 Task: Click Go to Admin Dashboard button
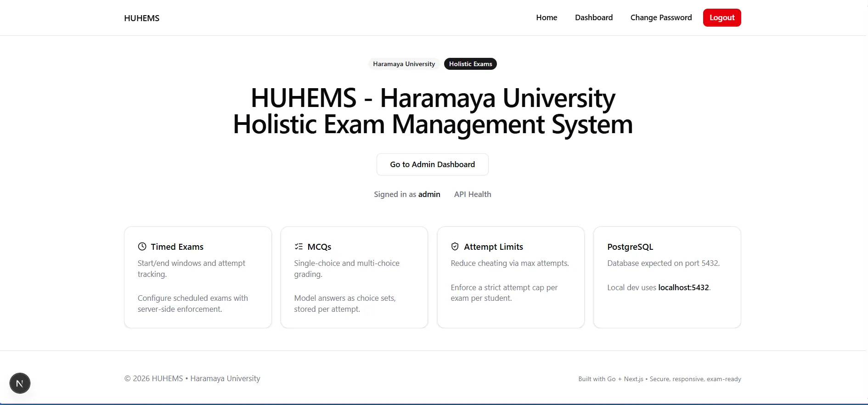tap(433, 164)
